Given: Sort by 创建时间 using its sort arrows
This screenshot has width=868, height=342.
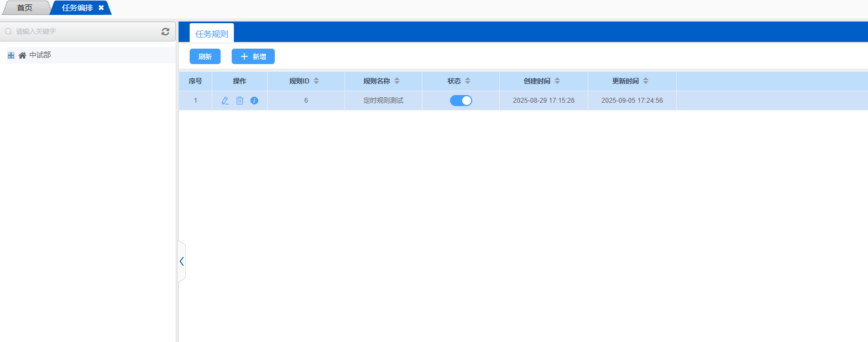Looking at the screenshot, I should pyautogui.click(x=557, y=81).
